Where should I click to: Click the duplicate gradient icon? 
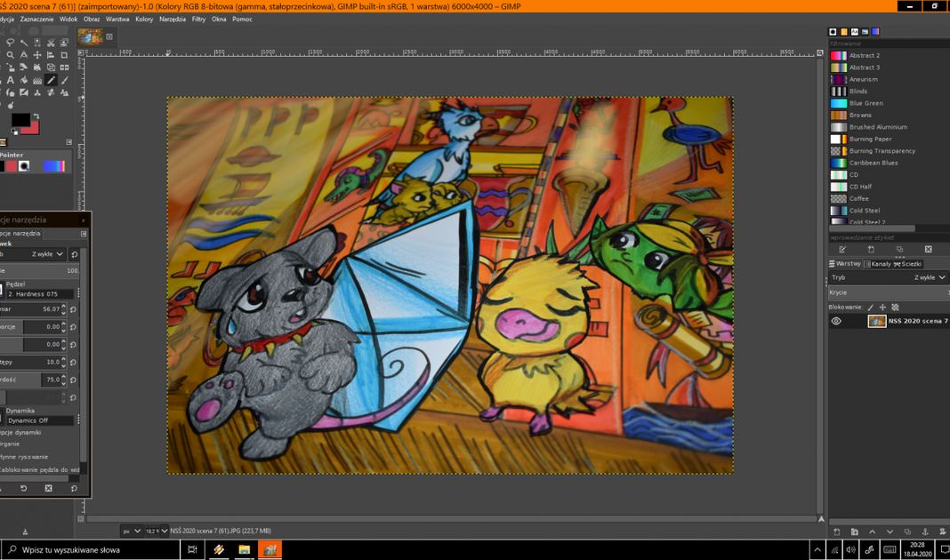tap(899, 250)
